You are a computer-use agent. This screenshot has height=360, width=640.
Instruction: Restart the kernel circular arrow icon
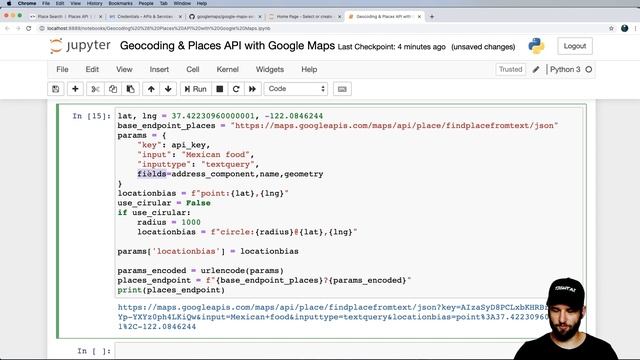236,89
